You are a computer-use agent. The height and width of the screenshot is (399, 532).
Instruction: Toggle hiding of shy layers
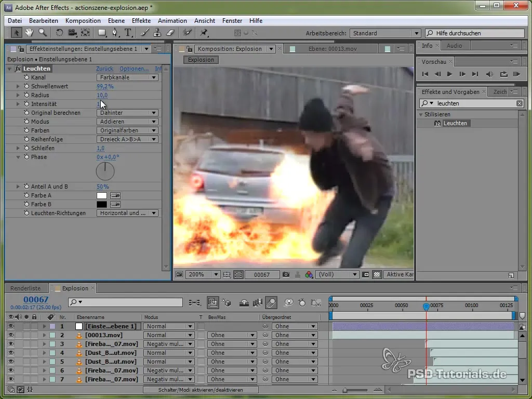(244, 302)
